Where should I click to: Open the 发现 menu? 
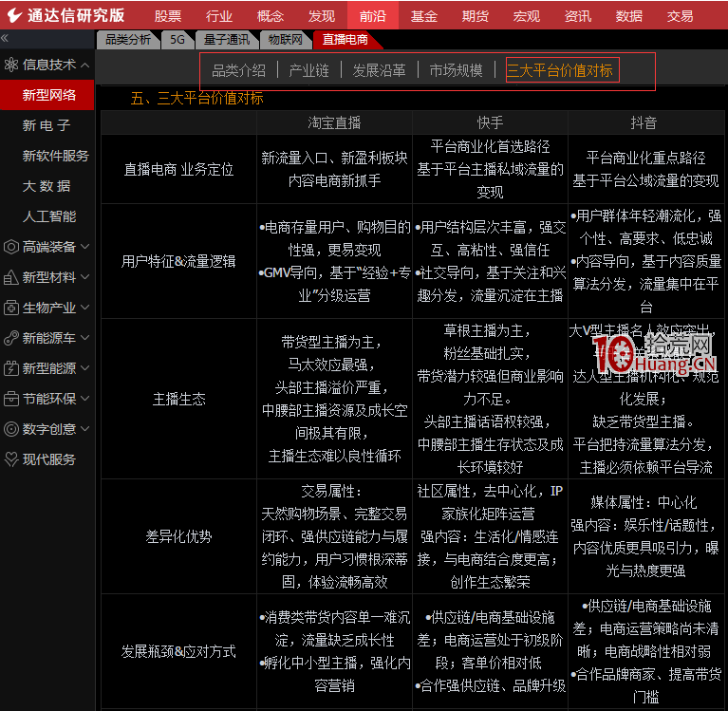tap(321, 16)
